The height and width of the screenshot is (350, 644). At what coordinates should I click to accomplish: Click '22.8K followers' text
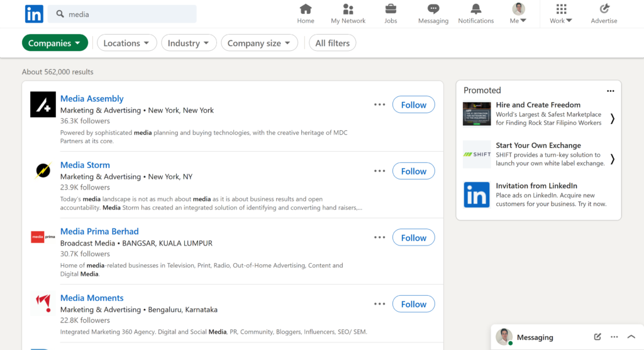pyautogui.click(x=85, y=320)
